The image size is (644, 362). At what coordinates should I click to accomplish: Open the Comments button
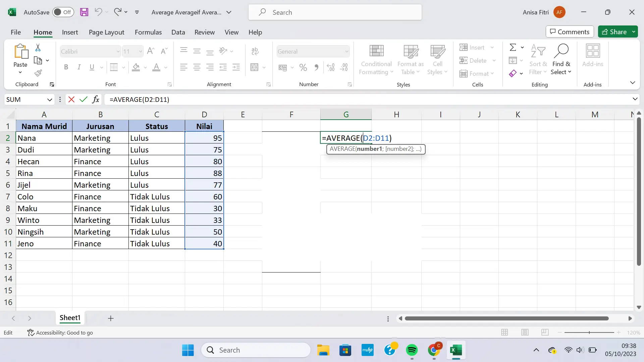coord(570,32)
